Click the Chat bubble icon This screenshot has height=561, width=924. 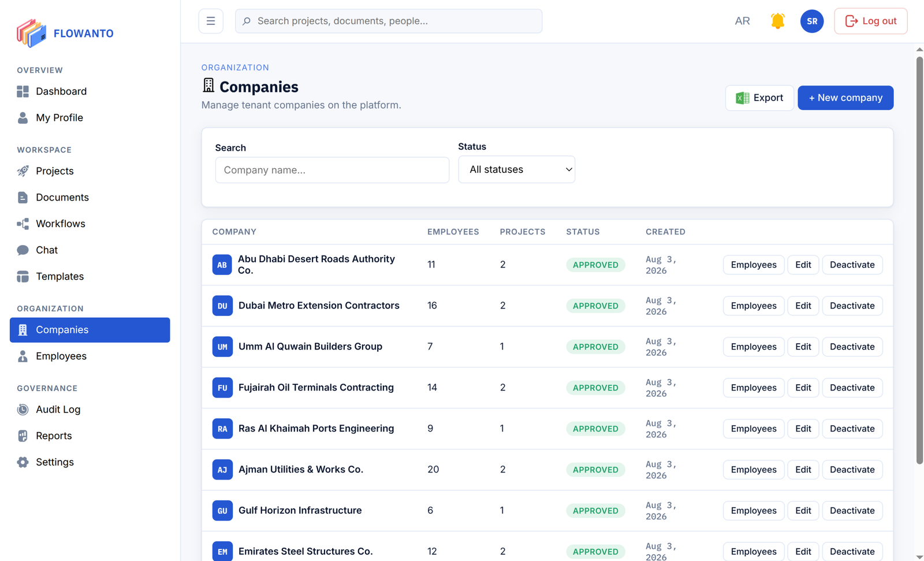pyautogui.click(x=23, y=250)
